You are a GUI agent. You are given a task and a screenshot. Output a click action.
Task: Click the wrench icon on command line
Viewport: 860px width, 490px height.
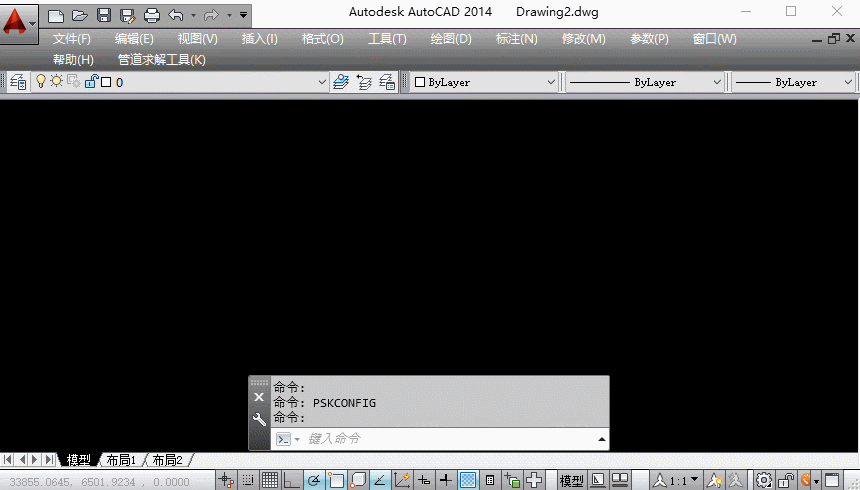[x=260, y=419]
